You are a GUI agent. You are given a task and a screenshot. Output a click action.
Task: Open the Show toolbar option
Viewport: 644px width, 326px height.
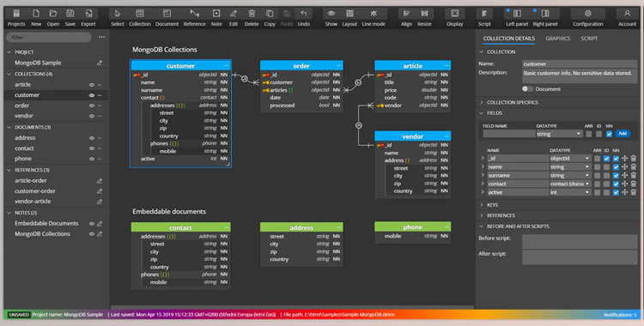(x=331, y=18)
